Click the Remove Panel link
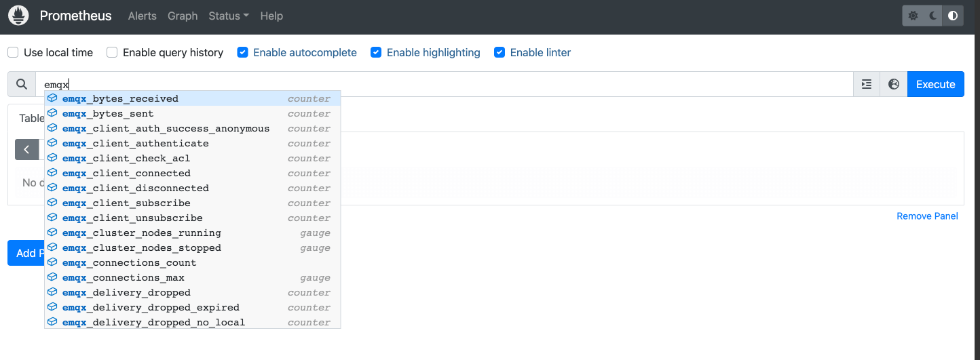This screenshot has width=980, height=360. pyautogui.click(x=927, y=216)
